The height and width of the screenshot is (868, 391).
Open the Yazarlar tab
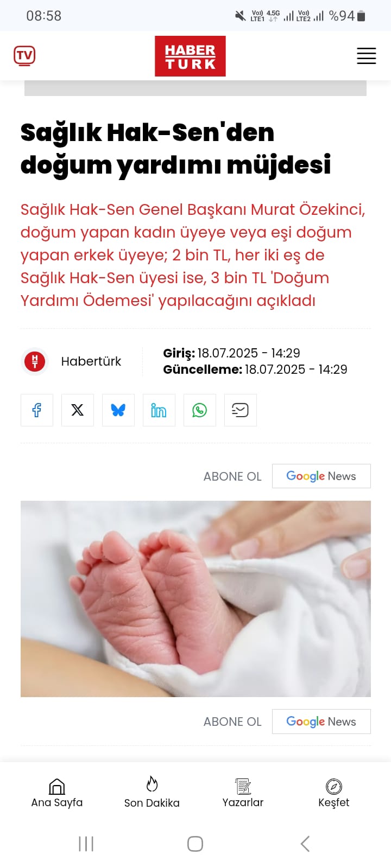[x=243, y=794]
